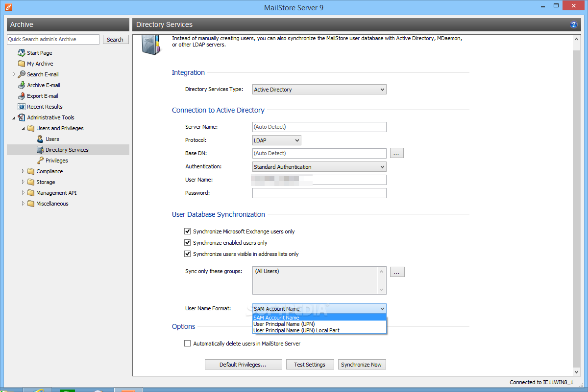Expand the Management API node
The image size is (588, 392).
point(23,193)
